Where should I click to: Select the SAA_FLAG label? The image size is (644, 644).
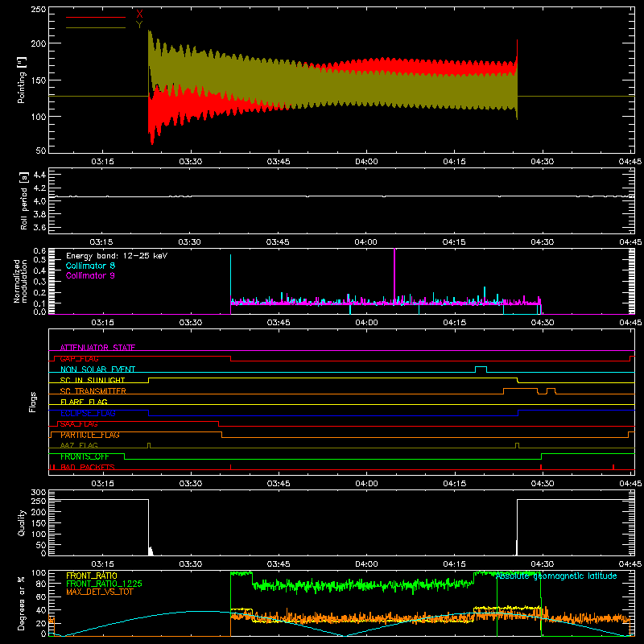click(79, 424)
